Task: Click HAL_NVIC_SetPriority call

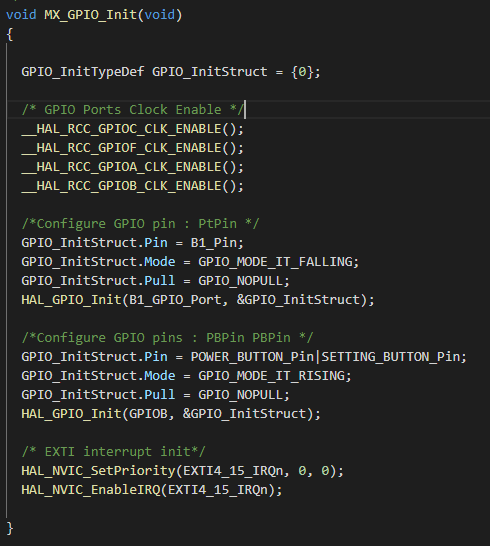Action: coord(182,471)
